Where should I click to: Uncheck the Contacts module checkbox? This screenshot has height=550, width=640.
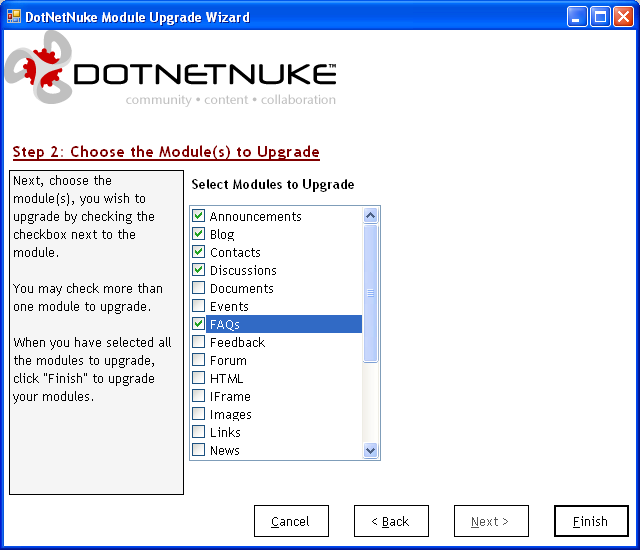pos(198,252)
